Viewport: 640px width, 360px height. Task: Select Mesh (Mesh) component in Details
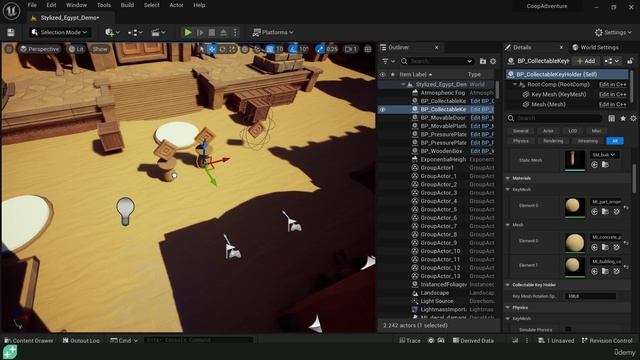(x=548, y=104)
